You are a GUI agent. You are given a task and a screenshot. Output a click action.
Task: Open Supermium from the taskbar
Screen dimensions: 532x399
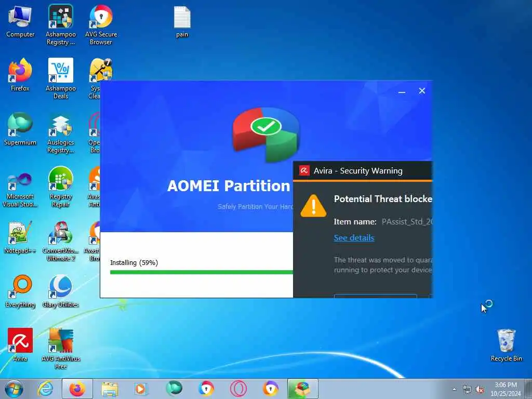174,389
